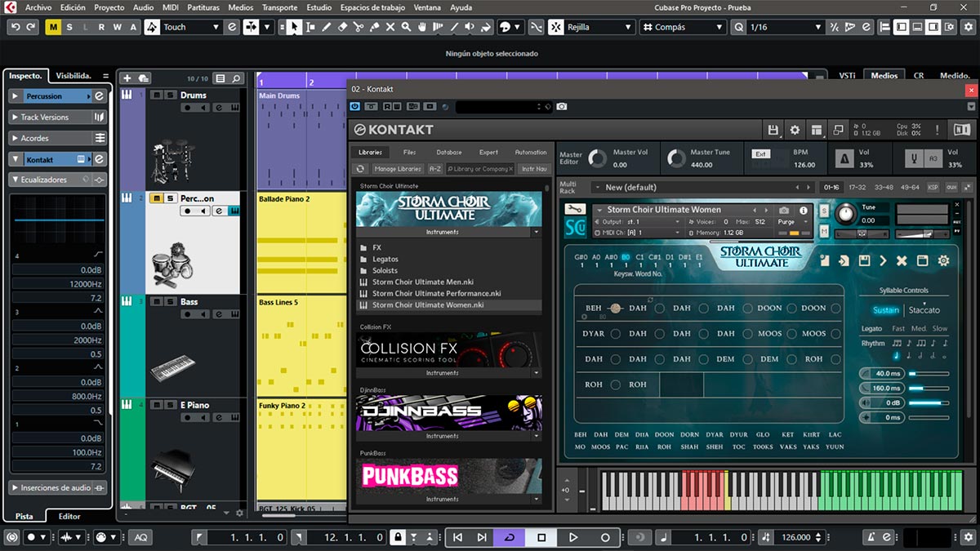Toggle the Ext sync button
This screenshot has height=551, width=980.
coord(760,153)
